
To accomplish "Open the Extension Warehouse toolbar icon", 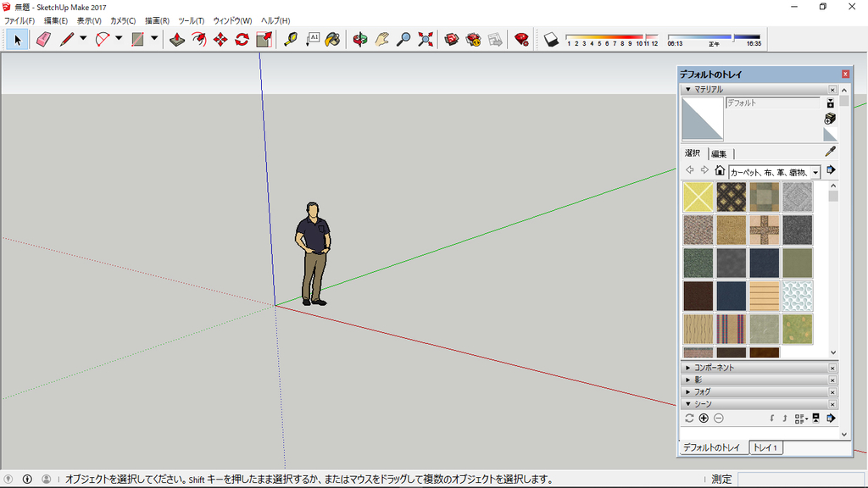I will (473, 40).
